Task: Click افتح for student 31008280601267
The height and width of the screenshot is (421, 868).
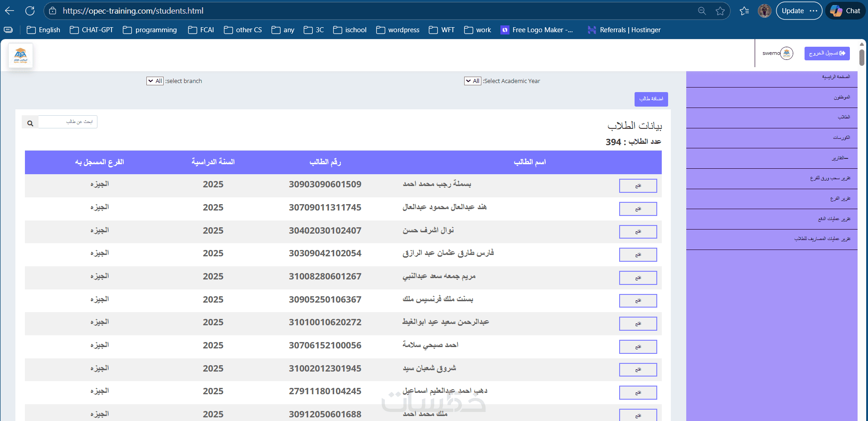Action: tap(638, 278)
